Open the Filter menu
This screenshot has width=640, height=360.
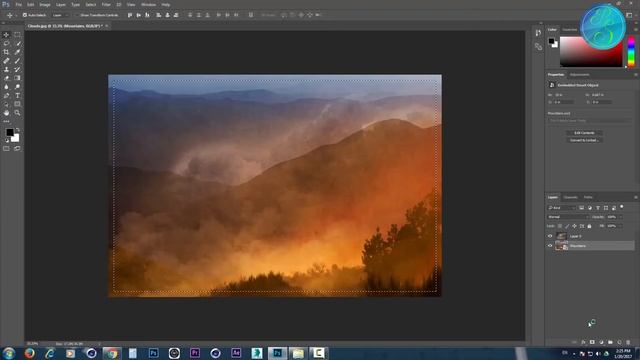(106, 4)
